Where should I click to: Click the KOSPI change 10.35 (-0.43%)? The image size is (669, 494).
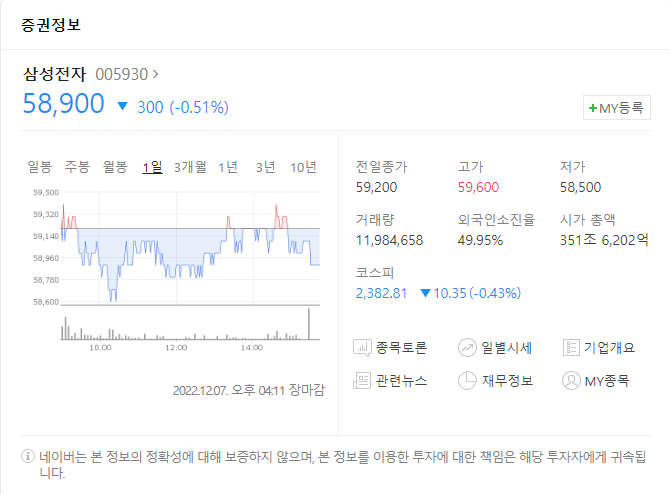[477, 293]
